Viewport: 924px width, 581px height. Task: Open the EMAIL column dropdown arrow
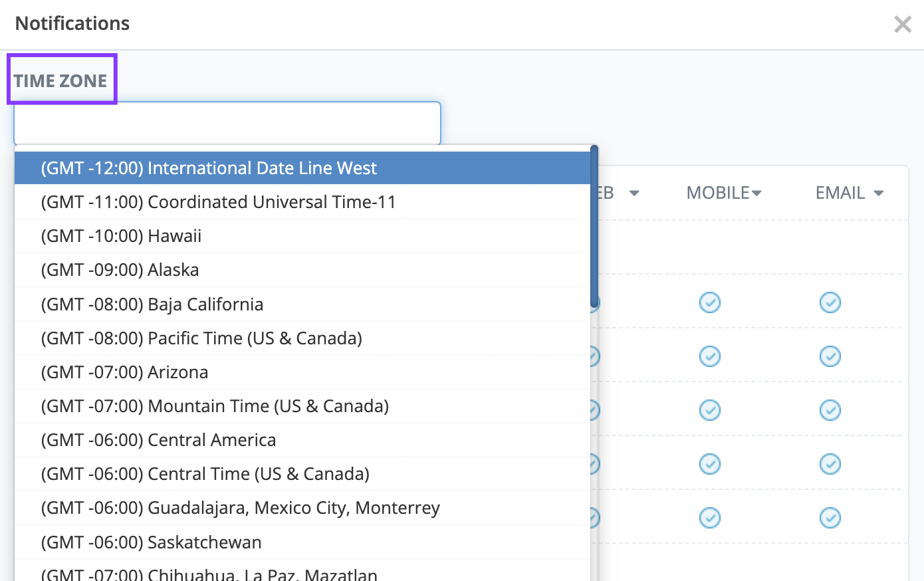[879, 193]
